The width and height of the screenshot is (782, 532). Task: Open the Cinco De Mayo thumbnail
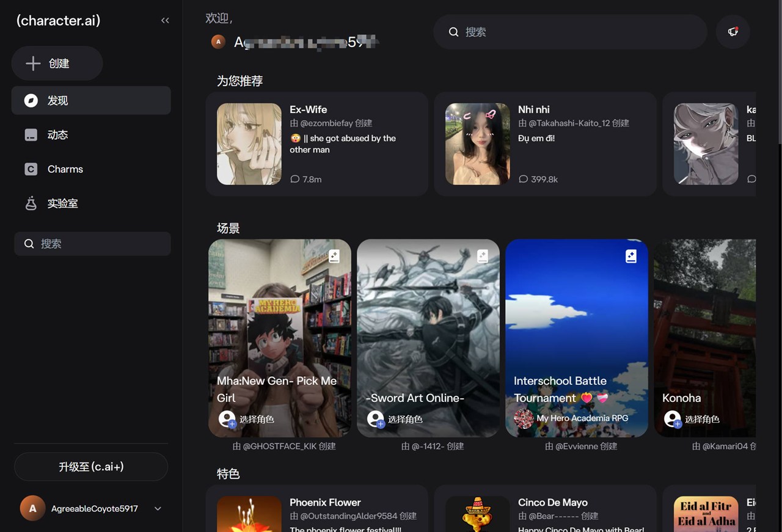[477, 514]
